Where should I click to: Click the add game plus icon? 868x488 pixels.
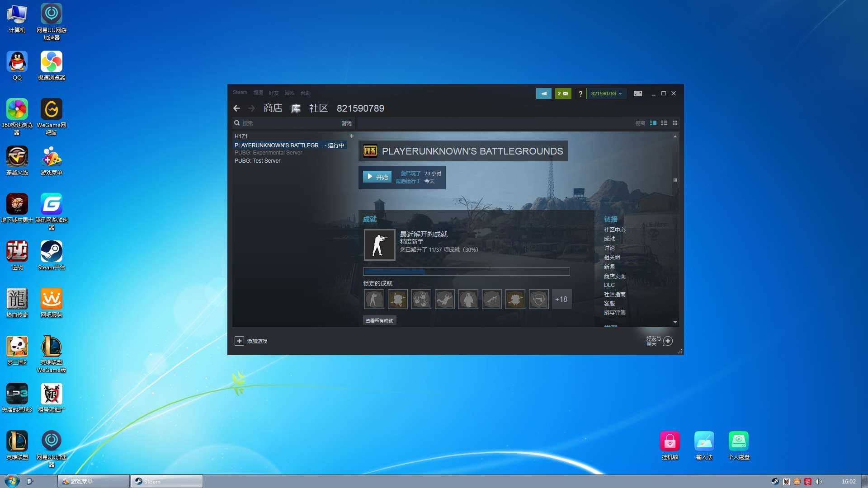pos(239,341)
